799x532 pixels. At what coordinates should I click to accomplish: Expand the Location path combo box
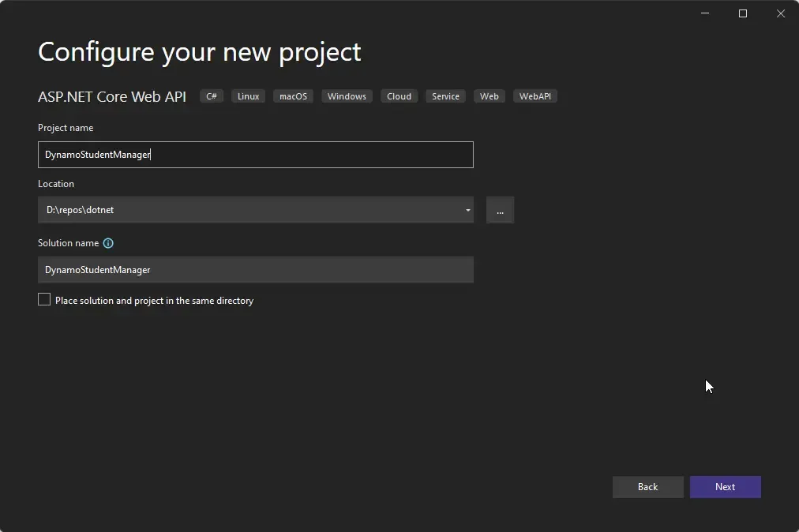[467, 210]
